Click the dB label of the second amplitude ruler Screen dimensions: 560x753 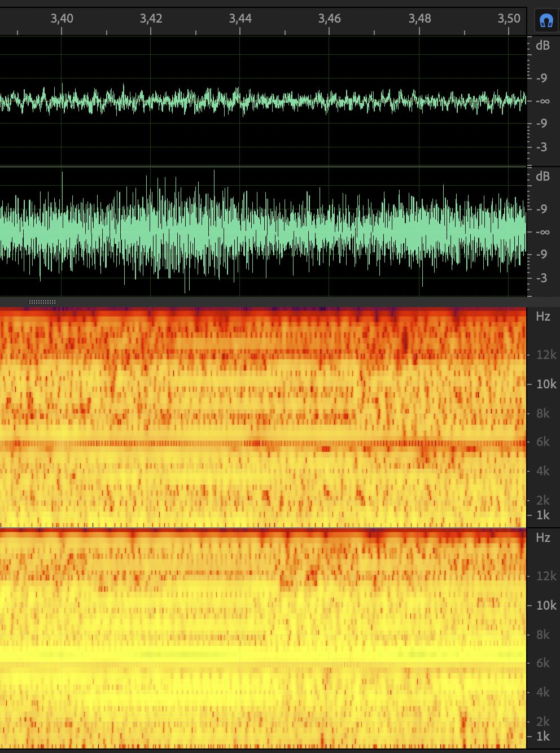[x=542, y=177]
